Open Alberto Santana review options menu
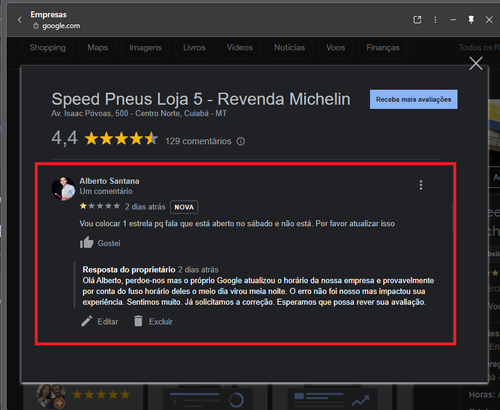 [x=421, y=185]
